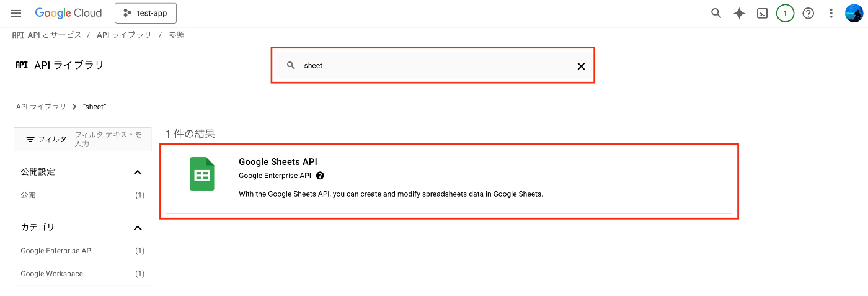
Task: Click the API icon in the breadcrumb bar
Action: [19, 35]
